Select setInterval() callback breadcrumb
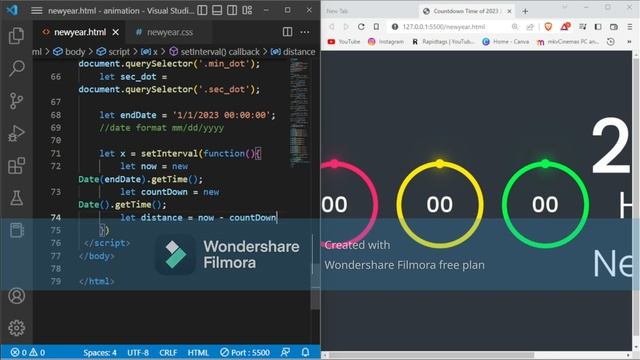The height and width of the screenshot is (360, 640). pyautogui.click(x=215, y=52)
